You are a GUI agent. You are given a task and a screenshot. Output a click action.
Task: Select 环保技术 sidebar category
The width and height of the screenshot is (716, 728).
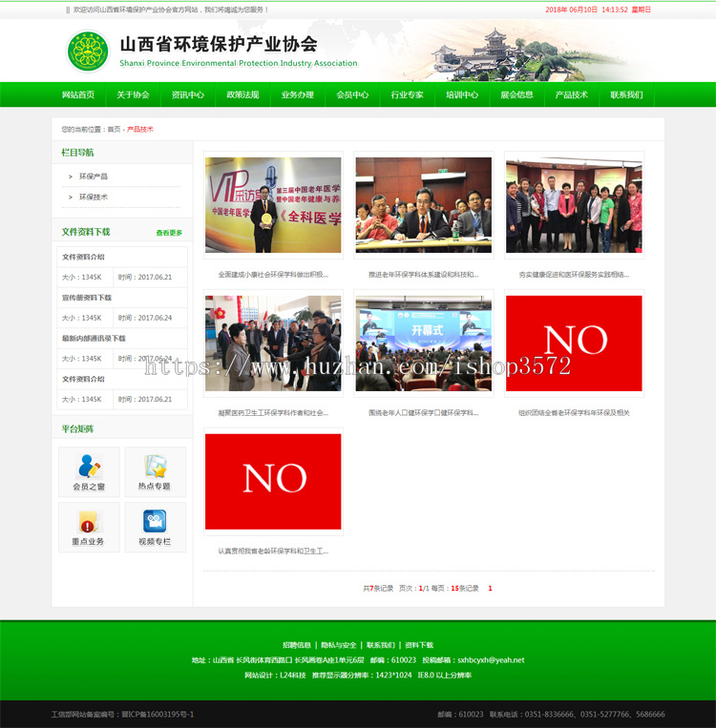coord(94,197)
